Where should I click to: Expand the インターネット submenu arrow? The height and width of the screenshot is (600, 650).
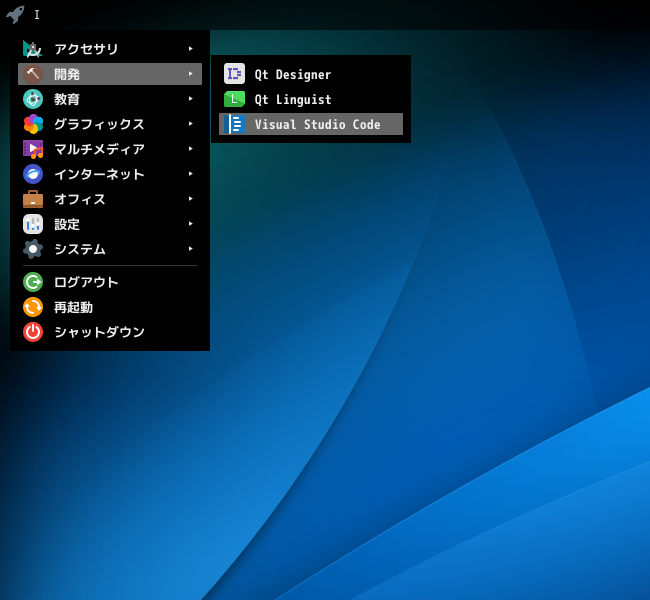pos(191,174)
